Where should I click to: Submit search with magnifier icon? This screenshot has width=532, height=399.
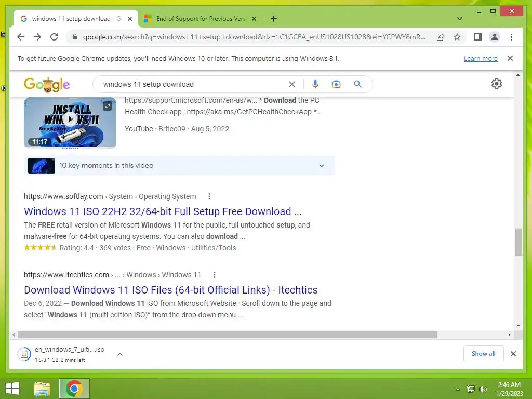[x=357, y=84]
